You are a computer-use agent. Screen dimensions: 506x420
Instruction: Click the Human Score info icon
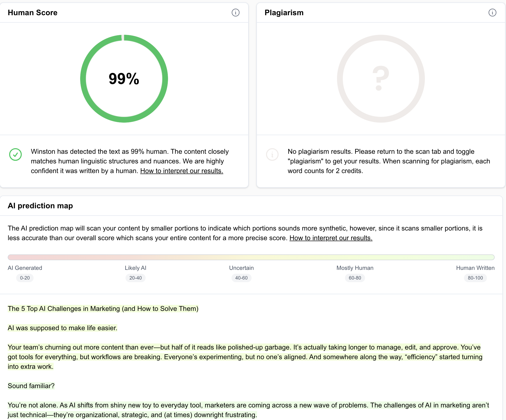coord(235,13)
